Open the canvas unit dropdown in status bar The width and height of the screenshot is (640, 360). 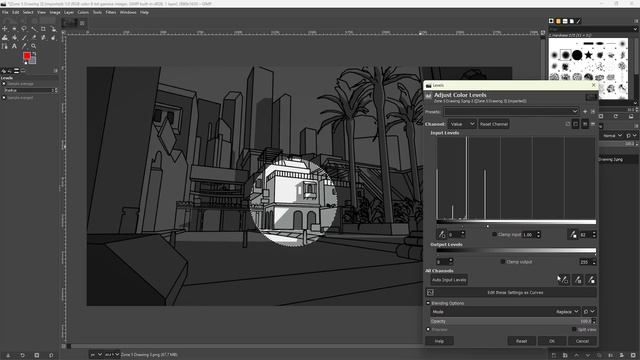96,355
